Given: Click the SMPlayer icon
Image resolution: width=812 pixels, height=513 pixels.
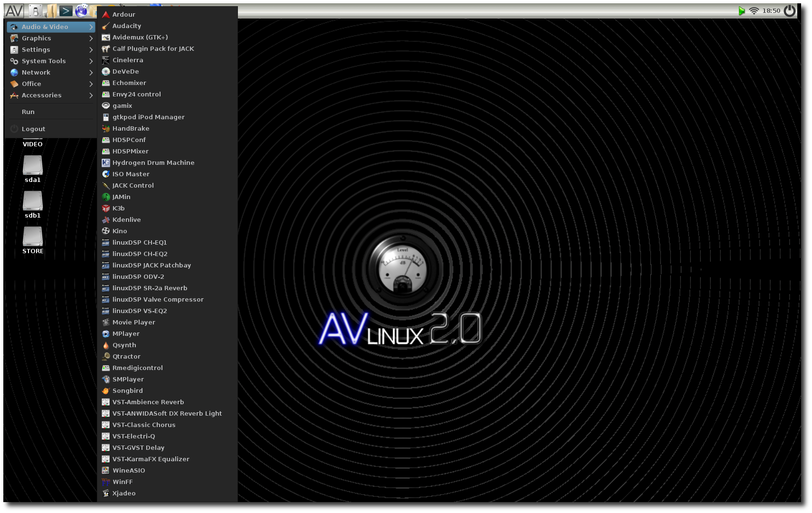Looking at the screenshot, I should [x=106, y=380].
